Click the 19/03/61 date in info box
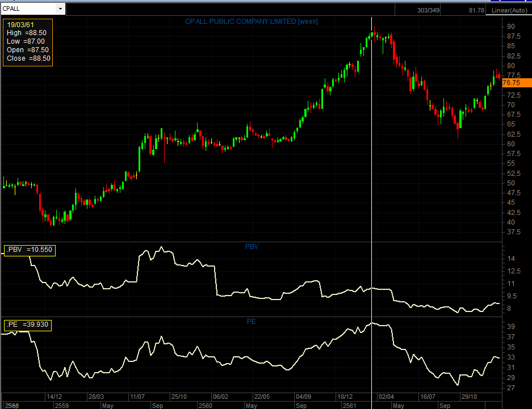This screenshot has width=532, height=409. (x=20, y=25)
